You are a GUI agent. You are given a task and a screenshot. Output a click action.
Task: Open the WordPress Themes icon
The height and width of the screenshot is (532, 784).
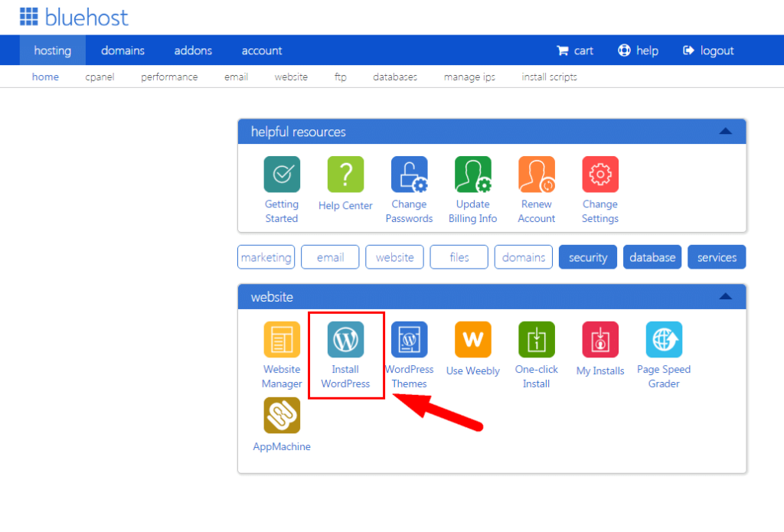tap(410, 340)
